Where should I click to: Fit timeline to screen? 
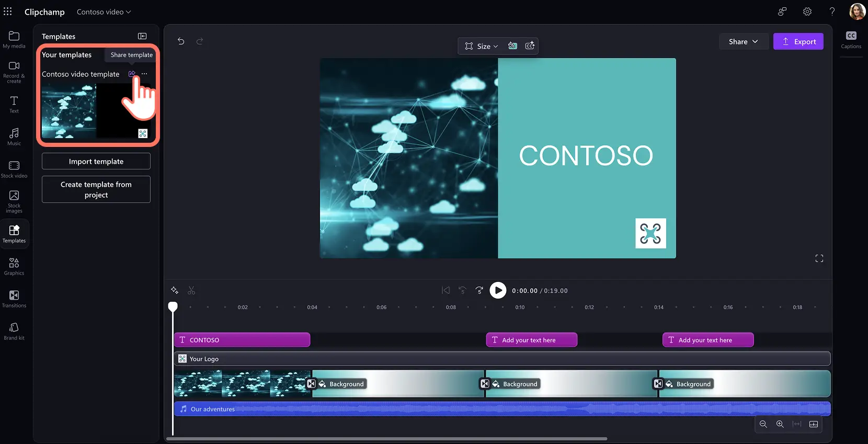point(797,424)
